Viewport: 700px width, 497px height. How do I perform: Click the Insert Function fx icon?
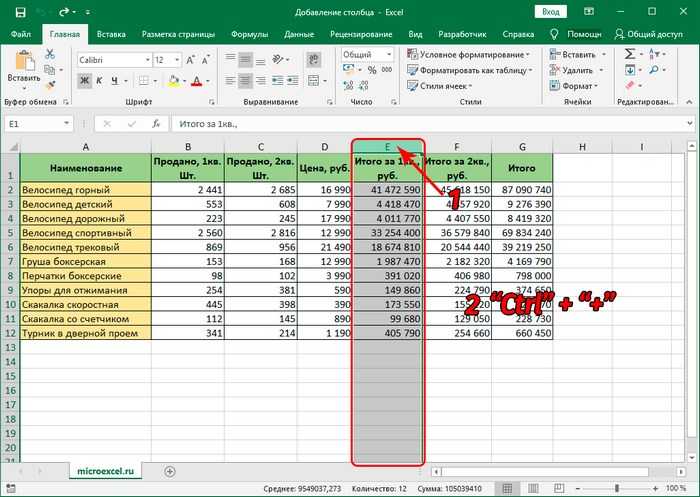[156, 124]
